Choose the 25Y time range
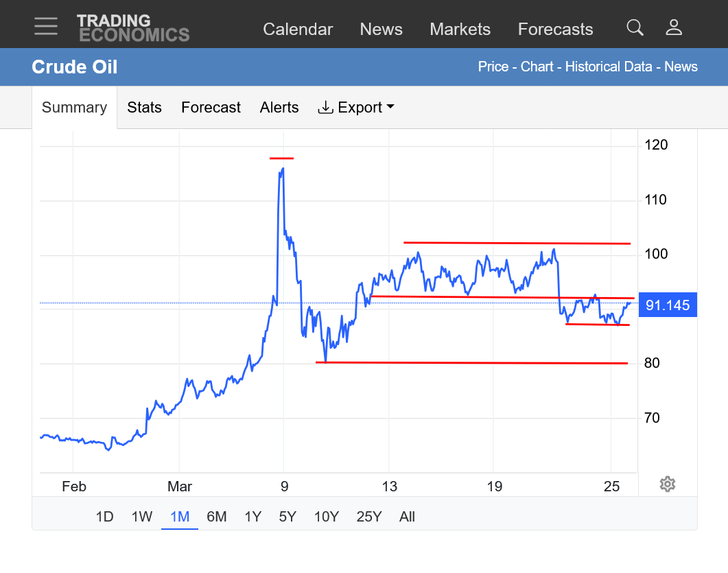728x573 pixels. pos(368,517)
